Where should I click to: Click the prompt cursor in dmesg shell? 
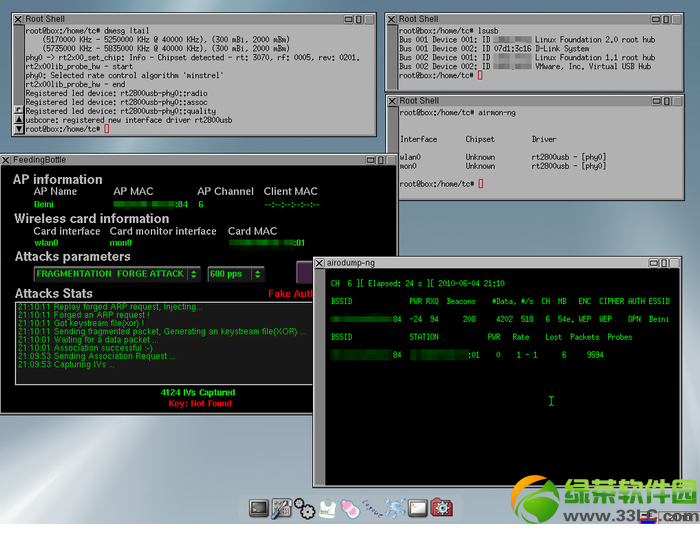(106, 129)
